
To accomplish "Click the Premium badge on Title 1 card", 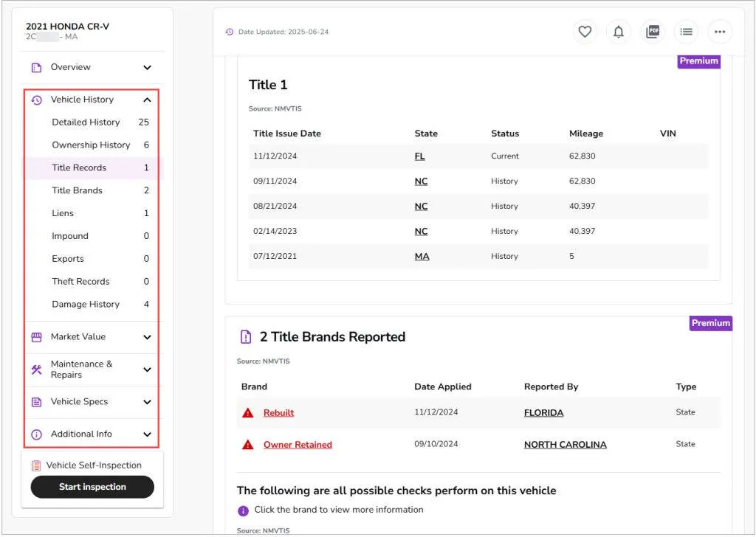I will [698, 61].
